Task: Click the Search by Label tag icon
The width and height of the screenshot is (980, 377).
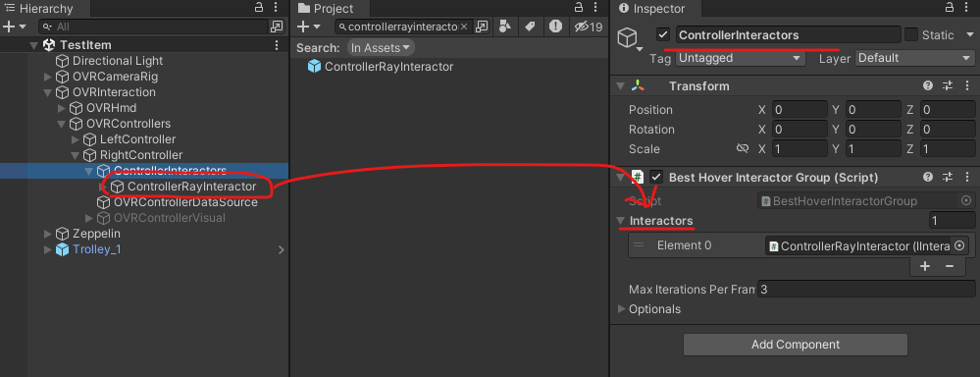Action: (x=530, y=27)
